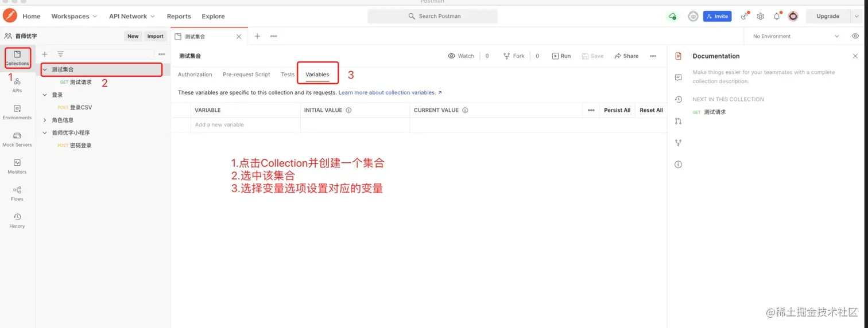The height and width of the screenshot is (328, 868).
Task: Collapse the 测试集合 collection
Action: (45, 69)
